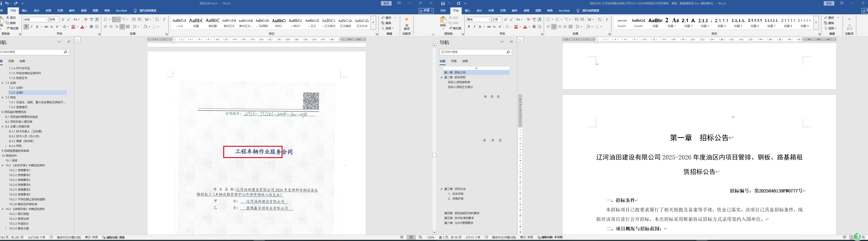
Task: Open the 布局 tab in 投标文件 window
Action: tap(48, 11)
